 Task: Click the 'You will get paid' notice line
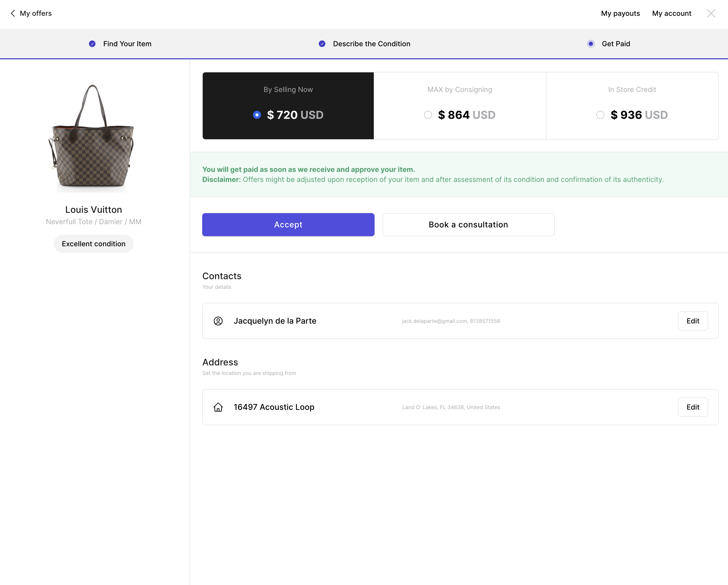(x=309, y=170)
